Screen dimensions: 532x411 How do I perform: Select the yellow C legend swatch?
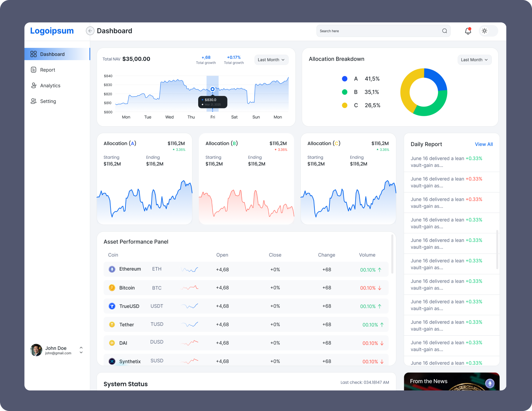345,105
